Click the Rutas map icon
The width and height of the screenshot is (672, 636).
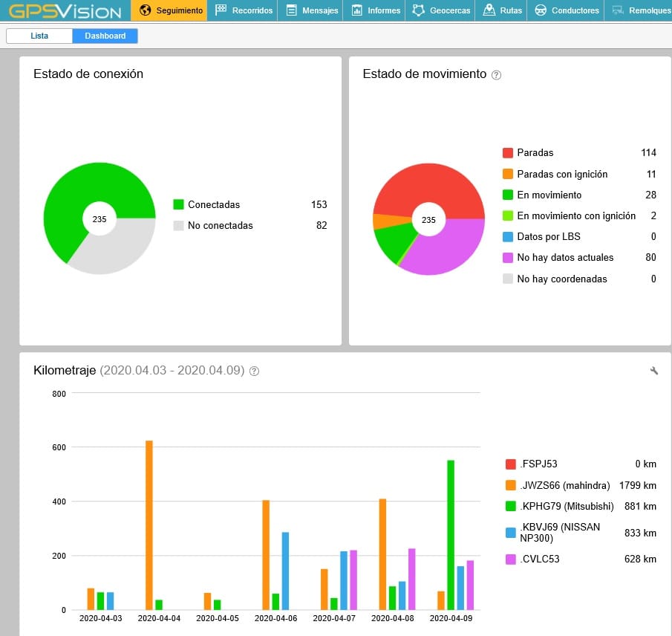coord(489,10)
